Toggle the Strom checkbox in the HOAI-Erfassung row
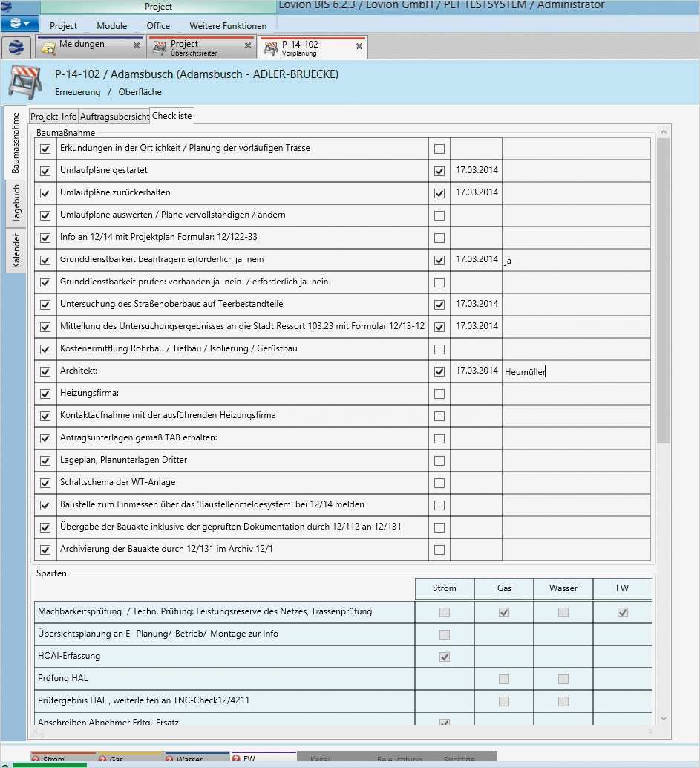Screen dimensions: 700x768 point(445,657)
